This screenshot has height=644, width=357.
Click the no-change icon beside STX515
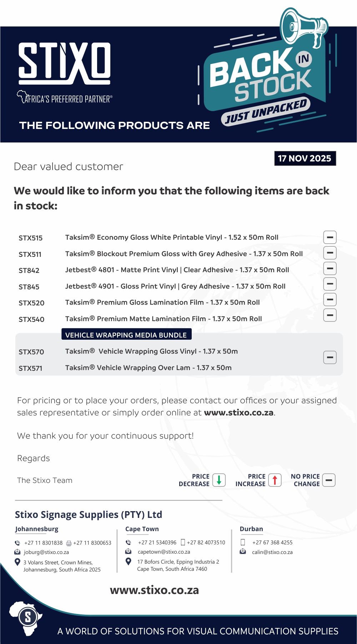pos(330,237)
